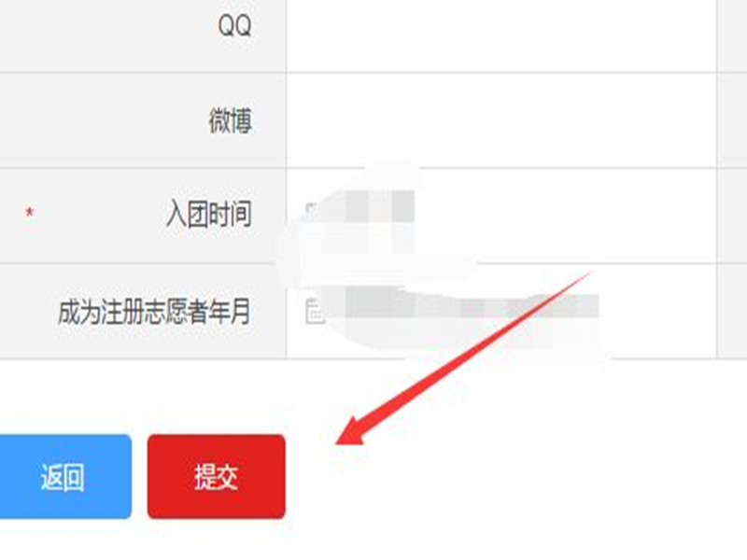Focus the 微博 input field

501,120
